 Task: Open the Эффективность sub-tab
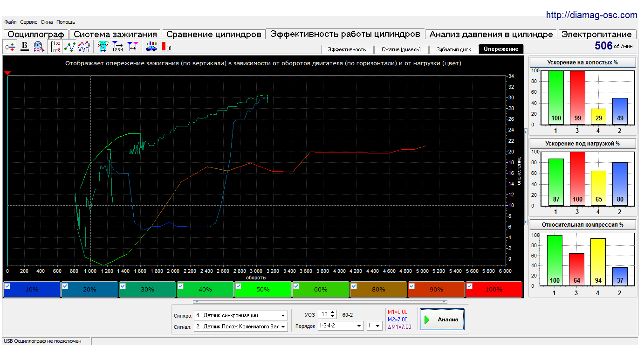[347, 49]
